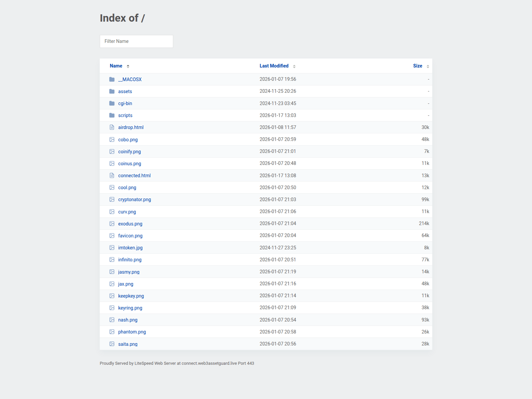Open the cryptonator.png file link
The width and height of the screenshot is (532, 399).
(x=135, y=199)
